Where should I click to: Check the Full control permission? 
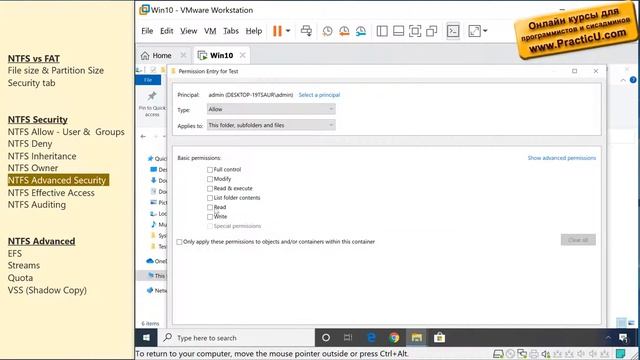(210, 170)
